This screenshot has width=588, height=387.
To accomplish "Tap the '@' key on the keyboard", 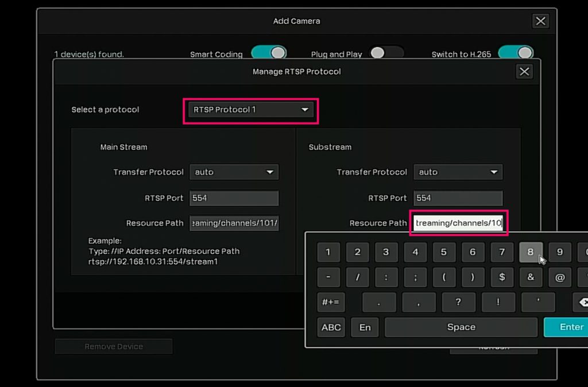I will coord(560,277).
